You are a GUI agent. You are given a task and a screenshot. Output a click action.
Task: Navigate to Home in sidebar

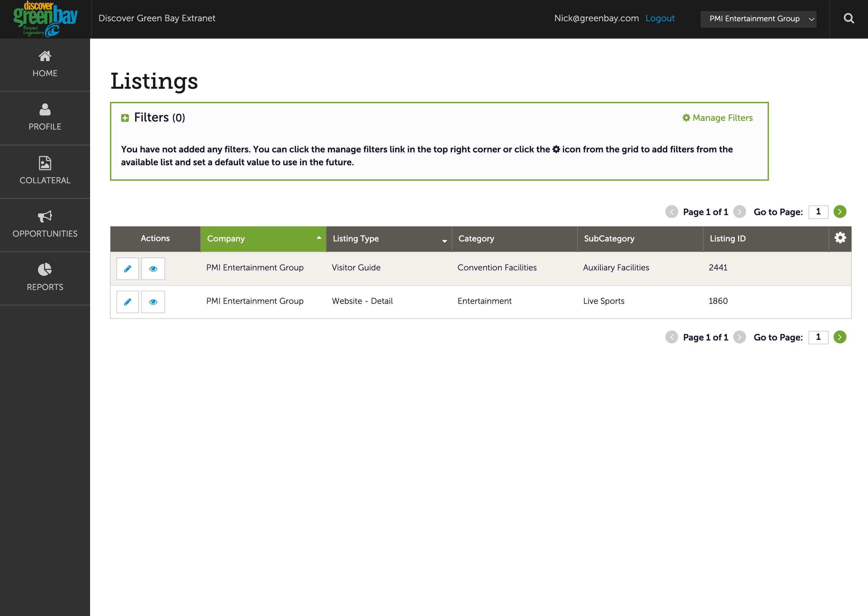click(45, 65)
